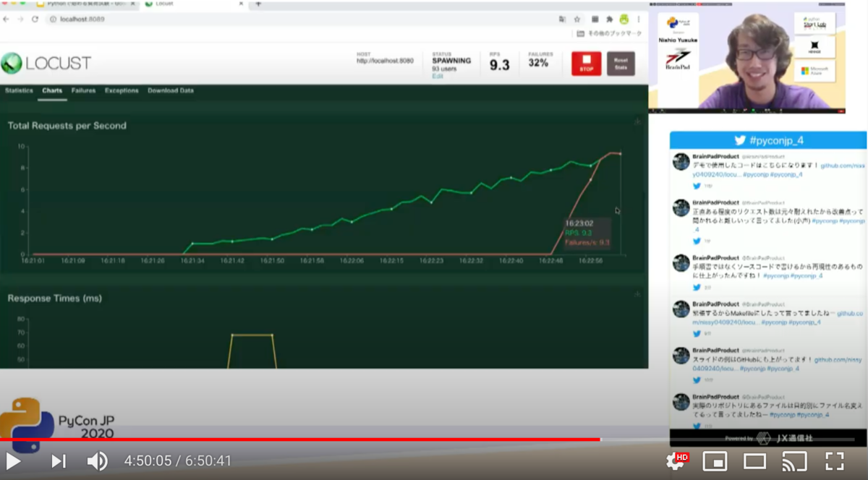This screenshot has height=480, width=868.
Task: Skip to the next video
Action: coord(59,460)
